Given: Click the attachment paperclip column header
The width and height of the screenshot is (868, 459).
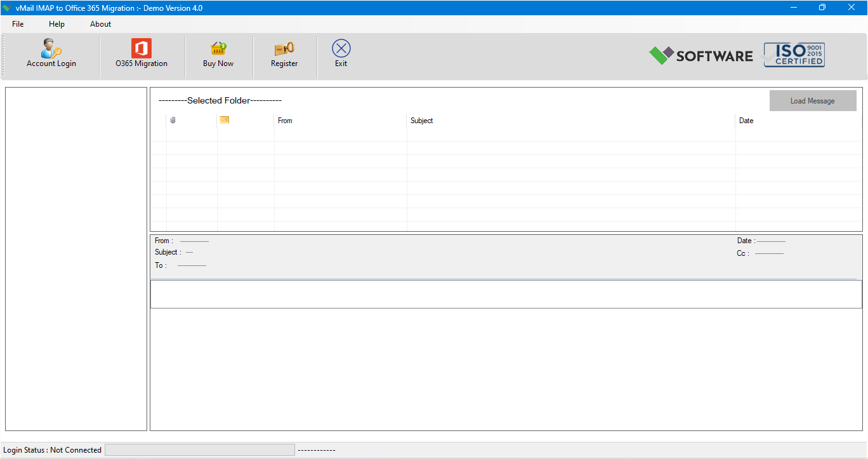Looking at the screenshot, I should point(173,121).
